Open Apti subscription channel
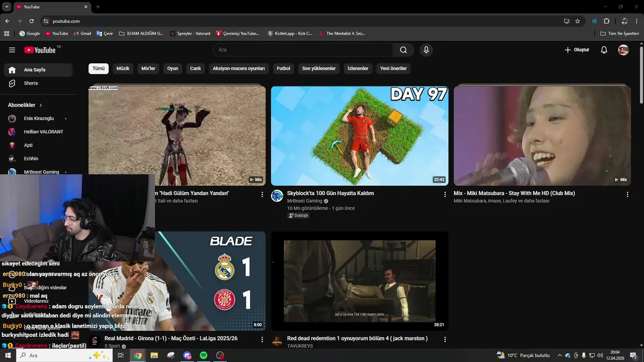Viewport: 644px width, 362px height. pyautogui.click(x=38, y=145)
